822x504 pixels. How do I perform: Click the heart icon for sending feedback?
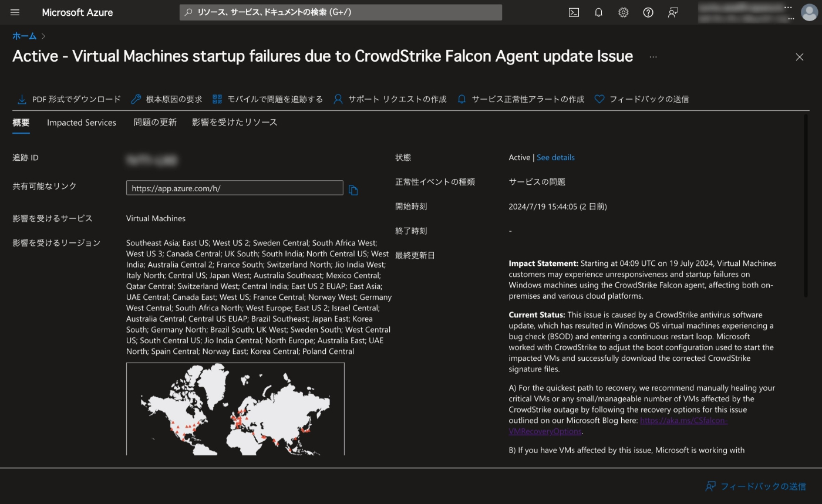coord(599,99)
